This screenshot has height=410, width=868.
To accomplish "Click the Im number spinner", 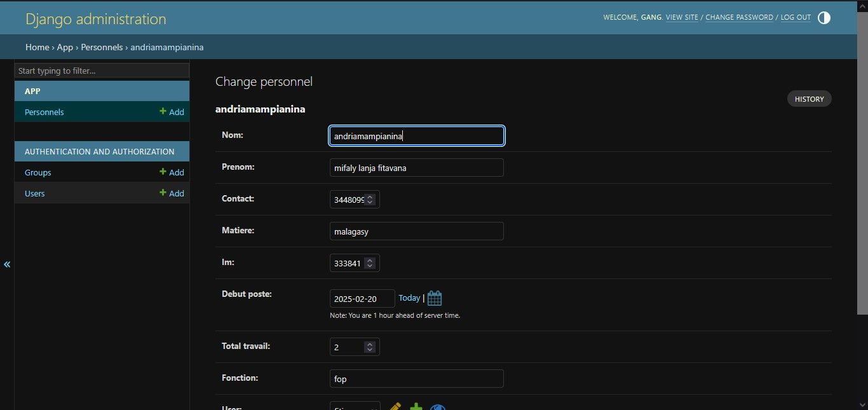I will [x=370, y=263].
